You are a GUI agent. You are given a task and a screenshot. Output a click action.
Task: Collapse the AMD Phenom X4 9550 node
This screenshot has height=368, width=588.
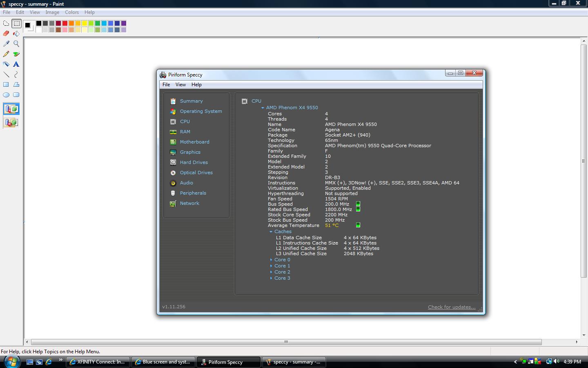tap(263, 108)
